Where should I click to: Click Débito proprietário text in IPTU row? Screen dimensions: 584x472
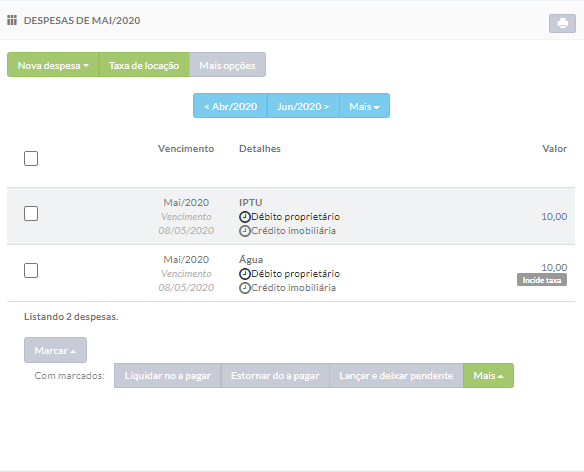click(296, 217)
